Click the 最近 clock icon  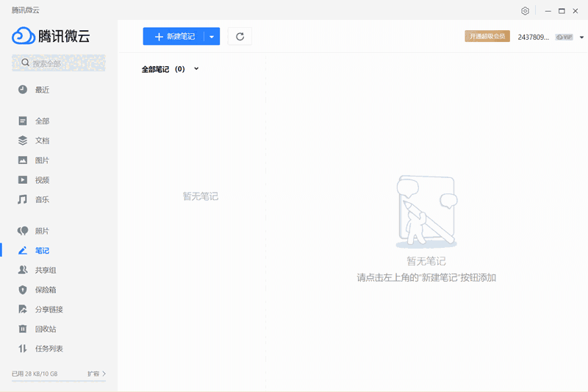(23, 89)
